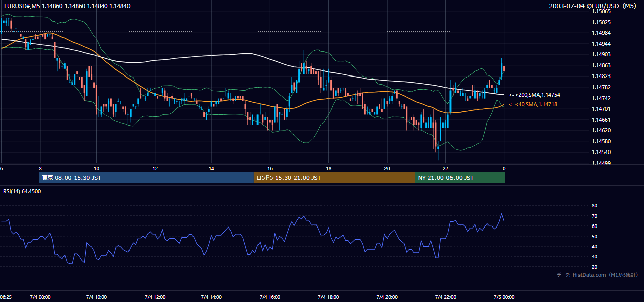The height and width of the screenshot is (302, 644).
Task: Select the 7/4 18:00 time label
Action: coord(328,297)
